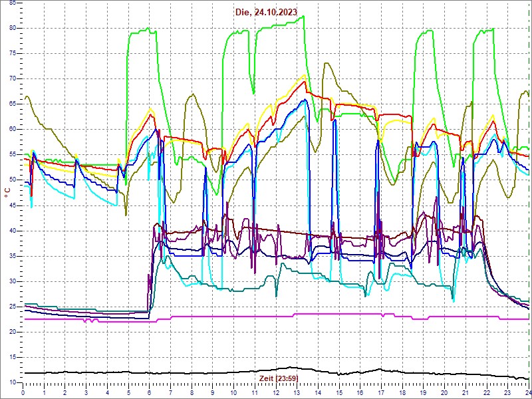Image resolution: width=532 pixels, height=399 pixels.
Task: Click hour 3 on the time axis
Action: click(86, 392)
